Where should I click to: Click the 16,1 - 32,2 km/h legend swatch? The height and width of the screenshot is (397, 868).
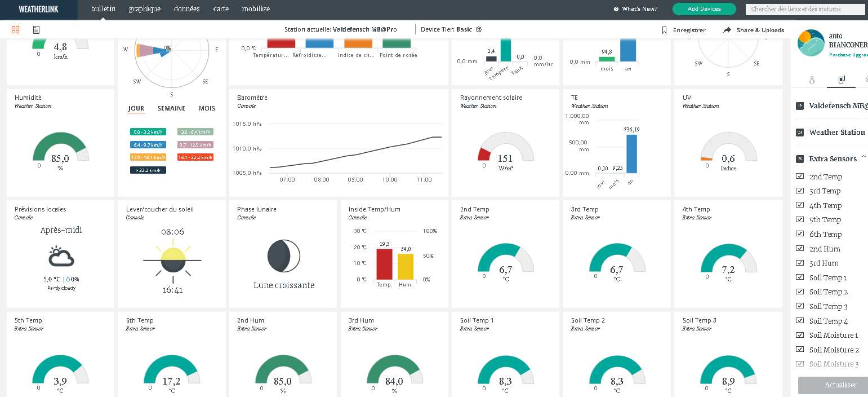195,157
